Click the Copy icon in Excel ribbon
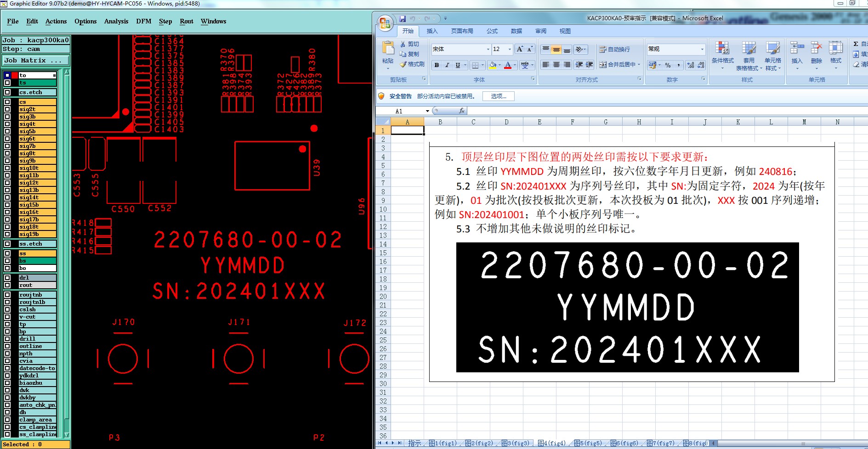Image resolution: width=868 pixels, height=449 pixels. 403,54
